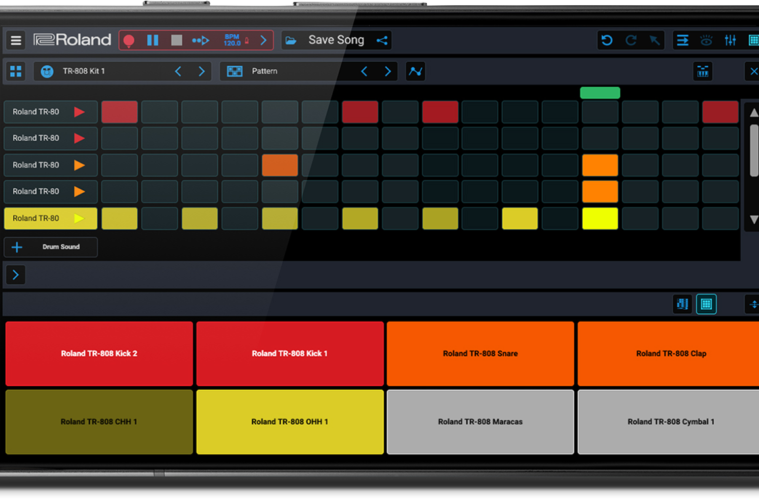The height and width of the screenshot is (500, 759).
Task: Tap the Roland TR-808 Snare pad
Action: (480, 353)
